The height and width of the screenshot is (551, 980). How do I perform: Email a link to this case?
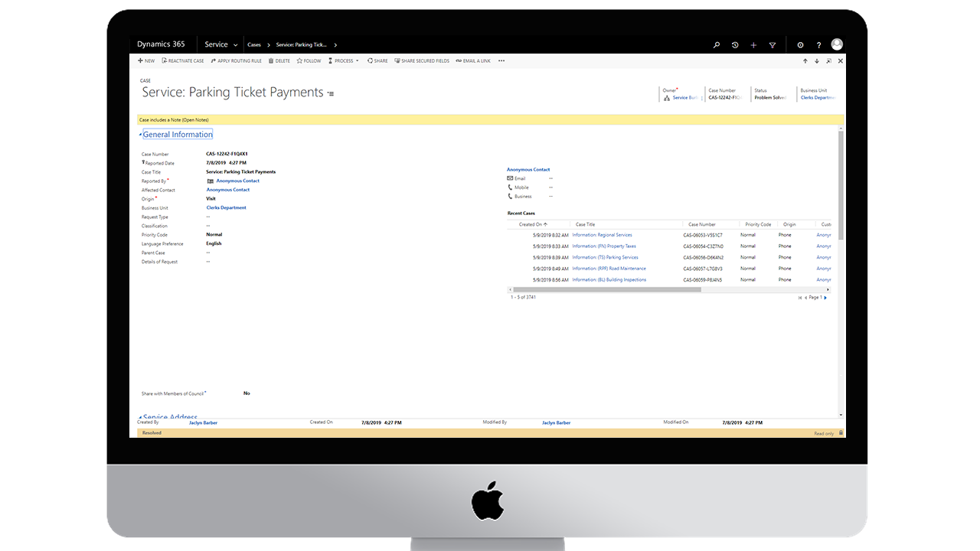(473, 60)
